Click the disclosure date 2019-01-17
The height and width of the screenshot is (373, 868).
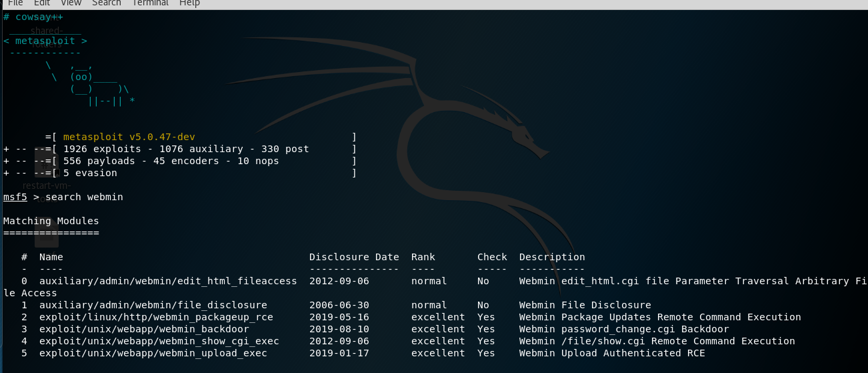click(339, 354)
